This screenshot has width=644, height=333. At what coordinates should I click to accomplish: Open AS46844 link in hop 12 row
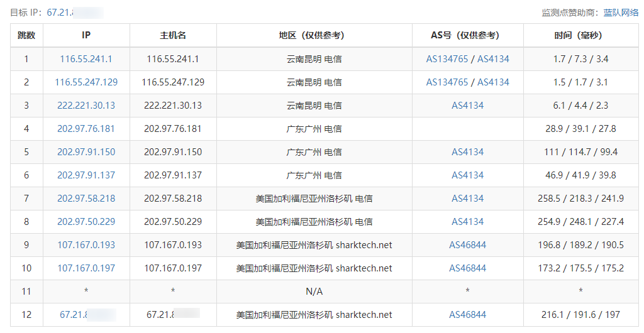click(x=467, y=315)
